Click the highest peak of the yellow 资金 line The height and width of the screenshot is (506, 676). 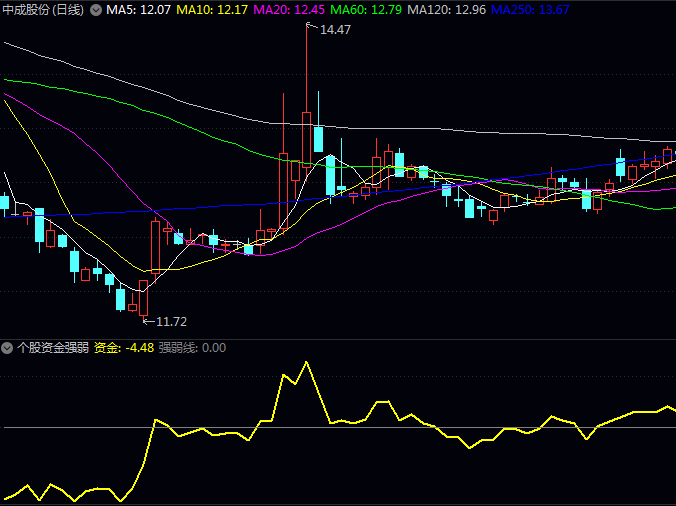306,362
